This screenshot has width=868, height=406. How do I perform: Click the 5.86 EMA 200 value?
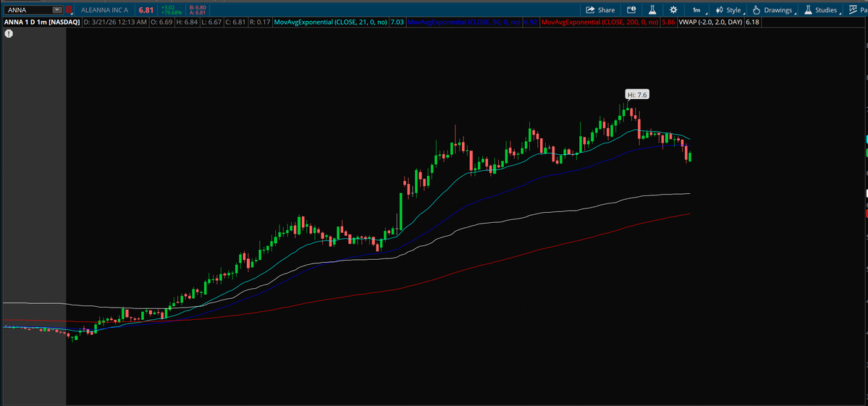(x=668, y=22)
